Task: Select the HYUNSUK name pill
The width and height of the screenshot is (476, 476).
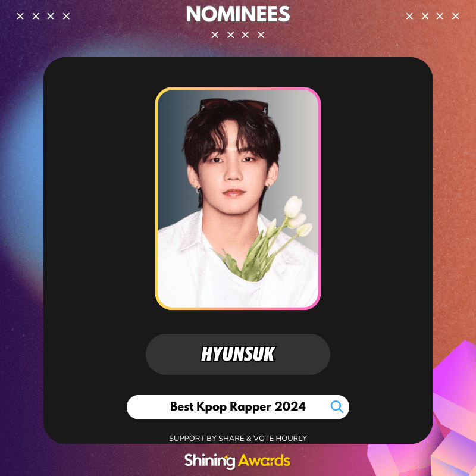Action: (x=237, y=354)
